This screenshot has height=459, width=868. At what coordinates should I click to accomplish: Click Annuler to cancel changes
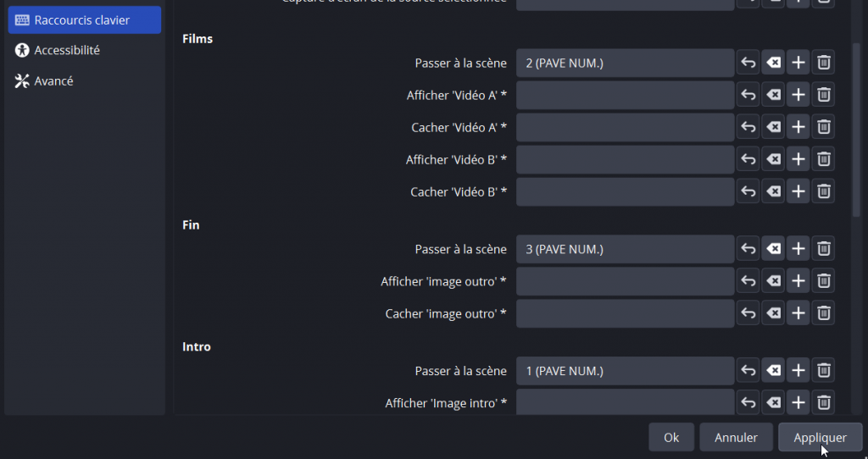[736, 438]
